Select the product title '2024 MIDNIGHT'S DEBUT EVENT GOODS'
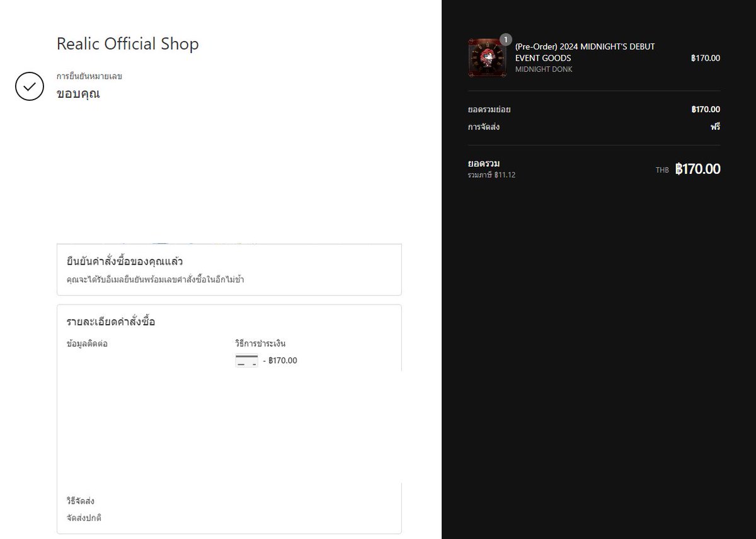756x539 pixels. coord(585,52)
